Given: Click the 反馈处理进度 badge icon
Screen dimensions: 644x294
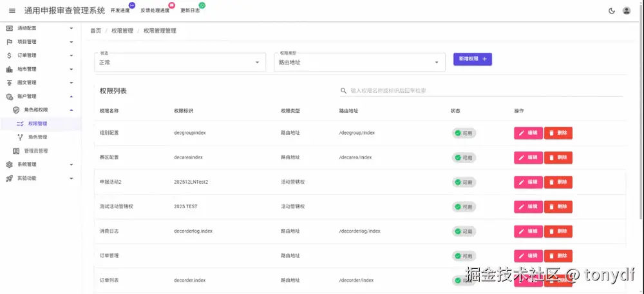Looking at the screenshot, I should 171,5.
